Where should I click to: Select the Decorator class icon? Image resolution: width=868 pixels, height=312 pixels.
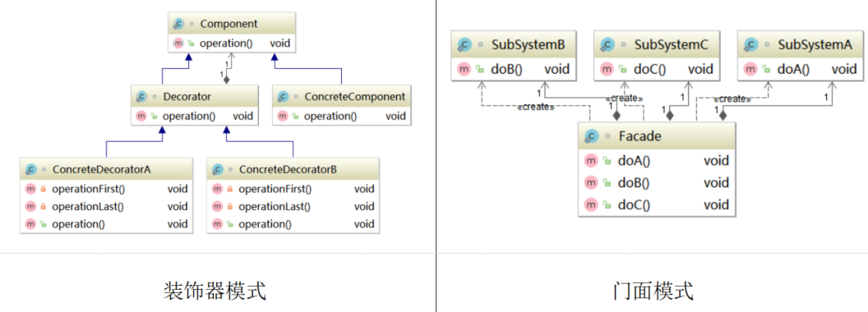click(x=141, y=97)
